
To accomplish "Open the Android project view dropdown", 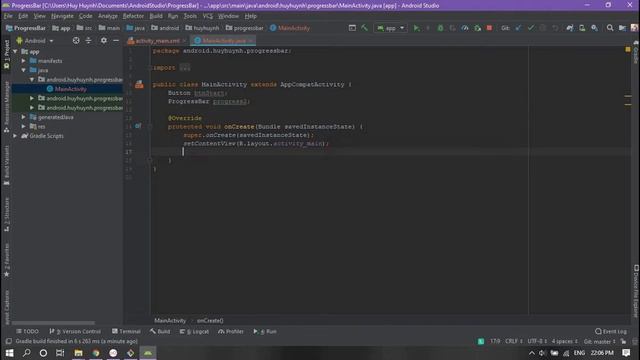I will click(x=35, y=41).
